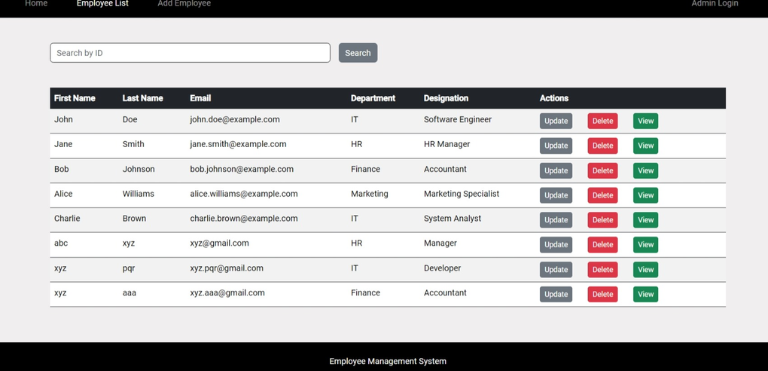View the abc xyz HR Manager record

(x=646, y=245)
